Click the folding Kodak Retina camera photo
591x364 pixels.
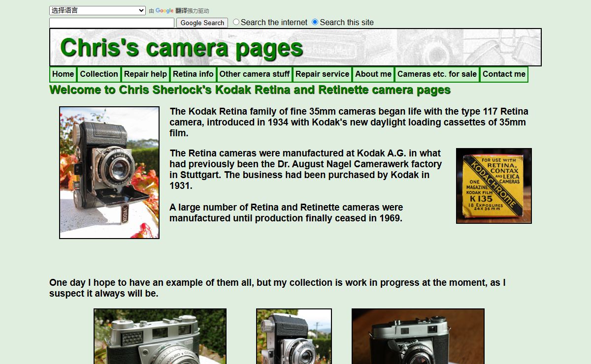click(x=109, y=173)
